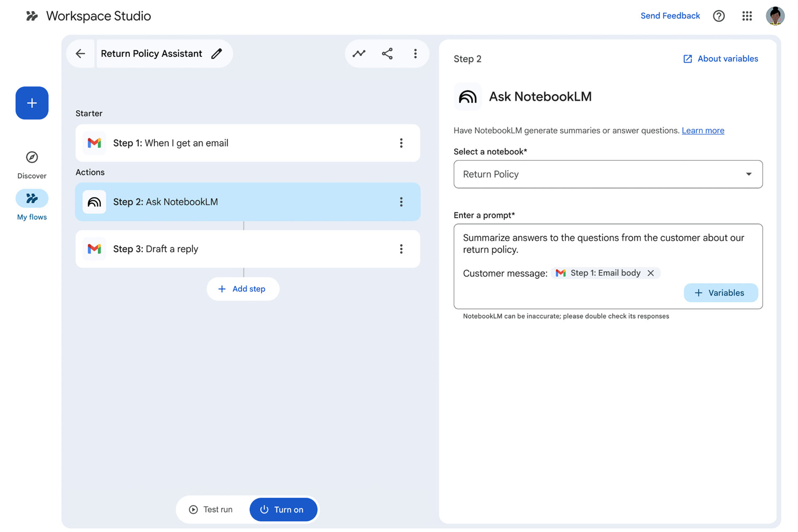Image resolution: width=798 pixels, height=532 pixels.
Task: Turn on the flow
Action: [x=283, y=510]
